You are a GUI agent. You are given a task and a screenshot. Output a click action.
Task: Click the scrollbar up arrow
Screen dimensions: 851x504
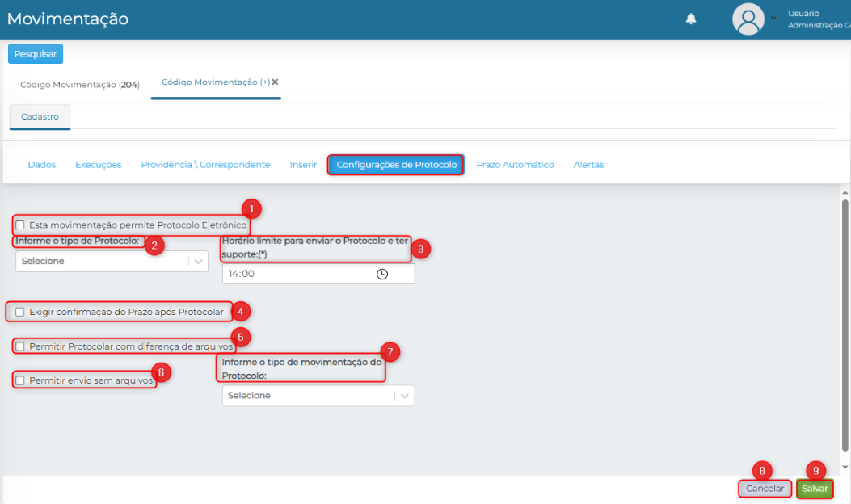coord(845,192)
